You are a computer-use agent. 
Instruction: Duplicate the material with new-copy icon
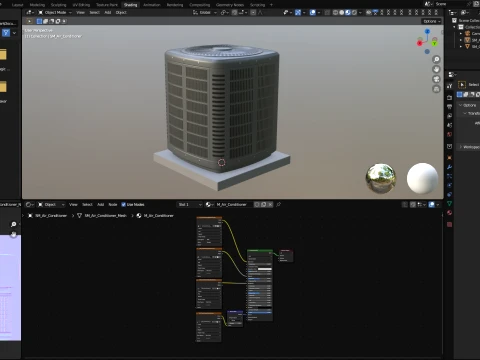[264, 204]
